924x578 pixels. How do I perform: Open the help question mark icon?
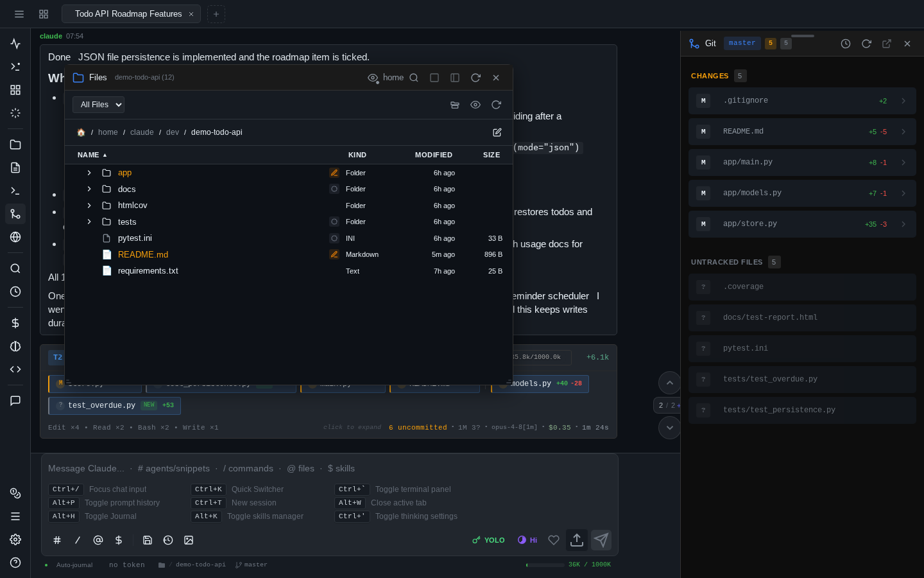click(x=15, y=563)
